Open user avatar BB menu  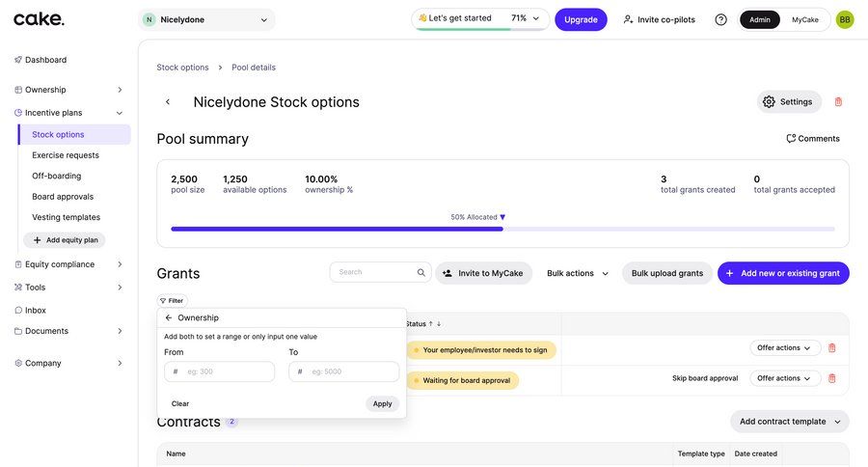[x=845, y=19]
